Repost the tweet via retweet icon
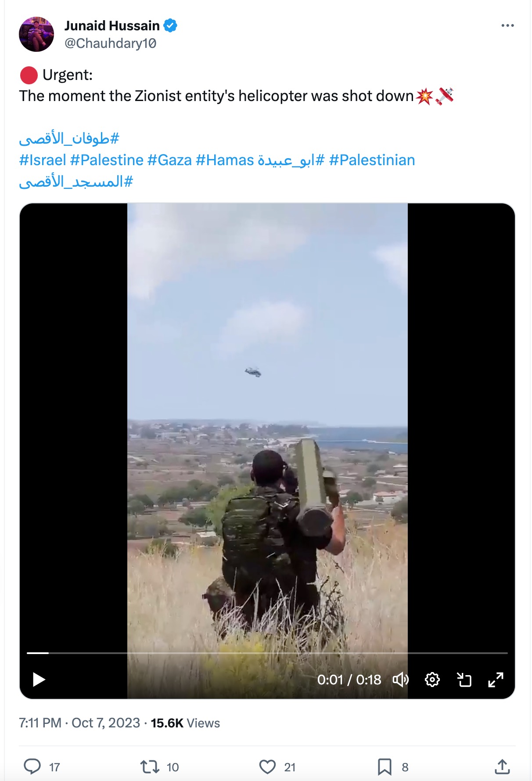532x781 pixels. tap(150, 767)
